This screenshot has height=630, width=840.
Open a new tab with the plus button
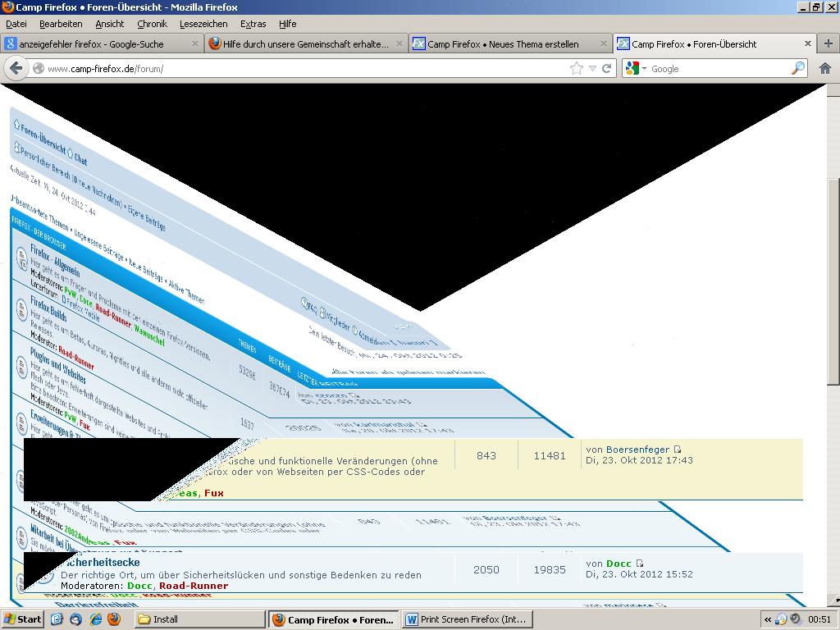[829, 44]
